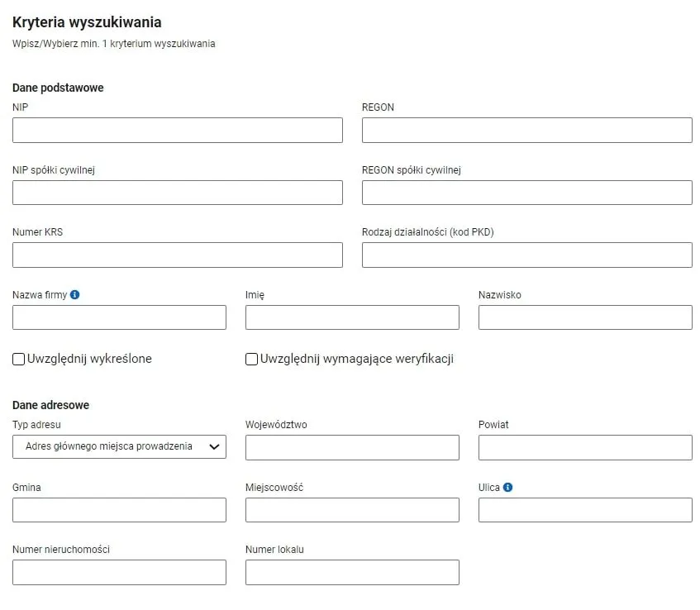Click inside the "Powiat" field
This screenshot has height=610, width=700.
click(585, 446)
